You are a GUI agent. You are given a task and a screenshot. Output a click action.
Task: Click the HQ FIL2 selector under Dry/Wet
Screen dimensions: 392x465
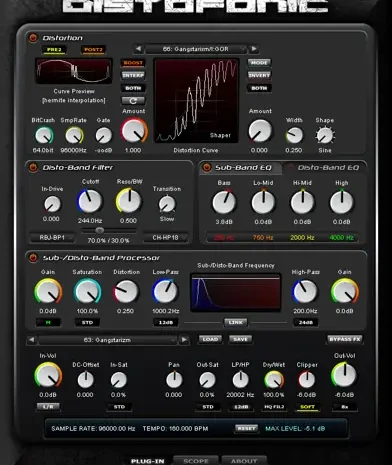click(x=274, y=407)
